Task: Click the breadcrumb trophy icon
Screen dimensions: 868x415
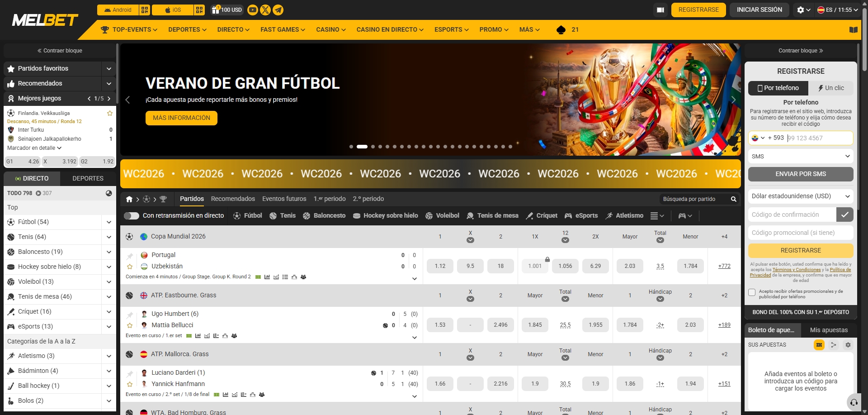Action: click(x=163, y=199)
